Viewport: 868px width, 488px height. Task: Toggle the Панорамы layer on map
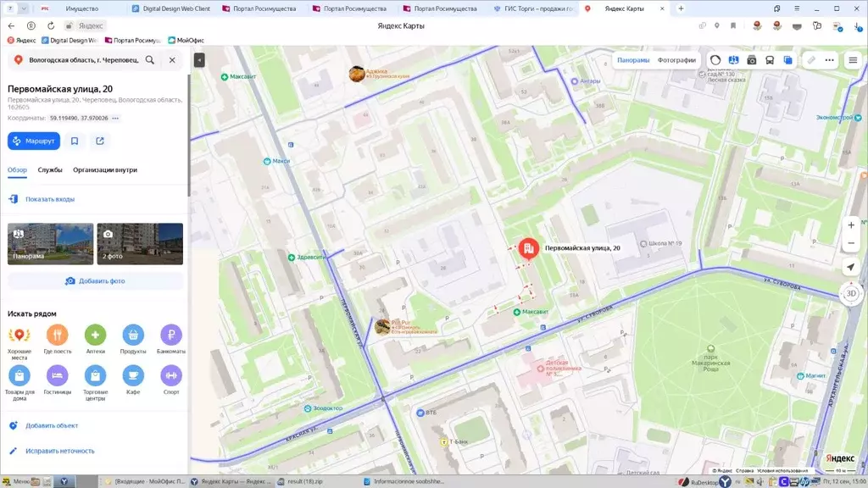point(633,60)
